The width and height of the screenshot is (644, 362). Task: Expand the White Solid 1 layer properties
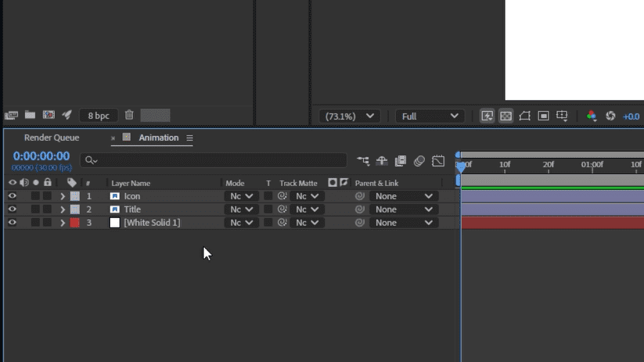pos(63,223)
